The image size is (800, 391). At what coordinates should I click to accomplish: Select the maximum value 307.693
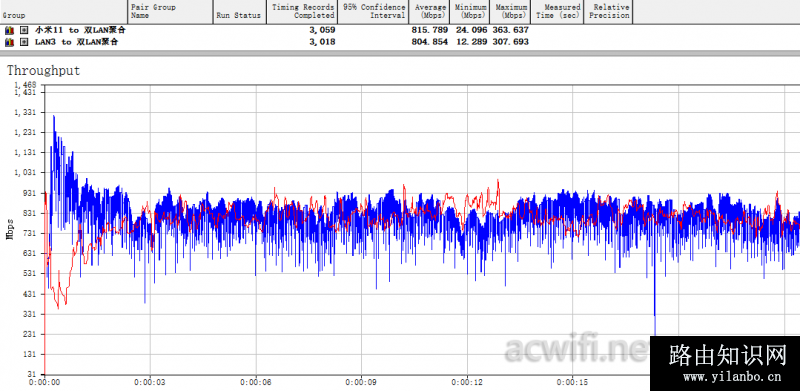(511, 42)
